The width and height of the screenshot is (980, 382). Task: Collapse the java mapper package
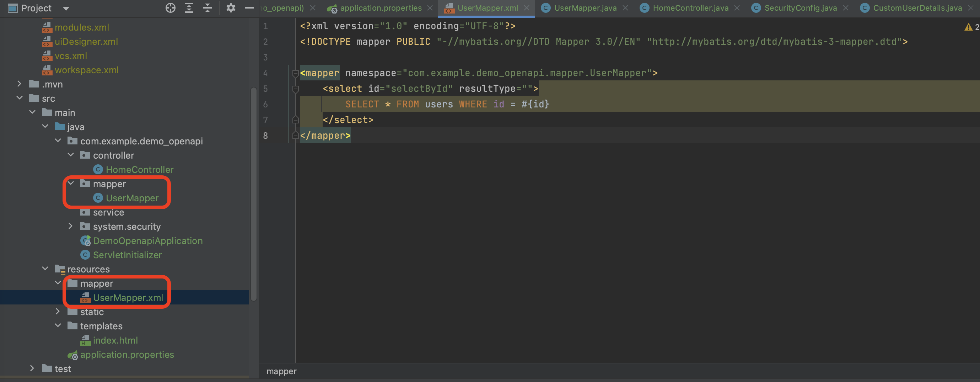pyautogui.click(x=71, y=184)
